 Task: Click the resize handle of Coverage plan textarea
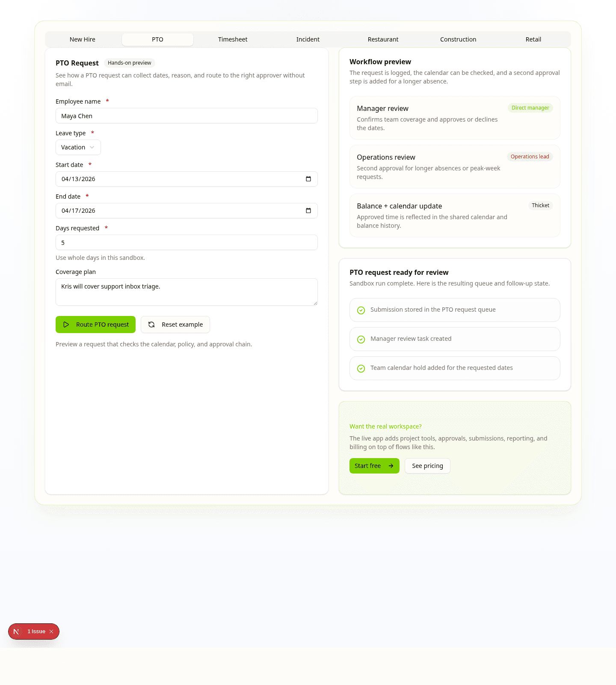(315, 303)
